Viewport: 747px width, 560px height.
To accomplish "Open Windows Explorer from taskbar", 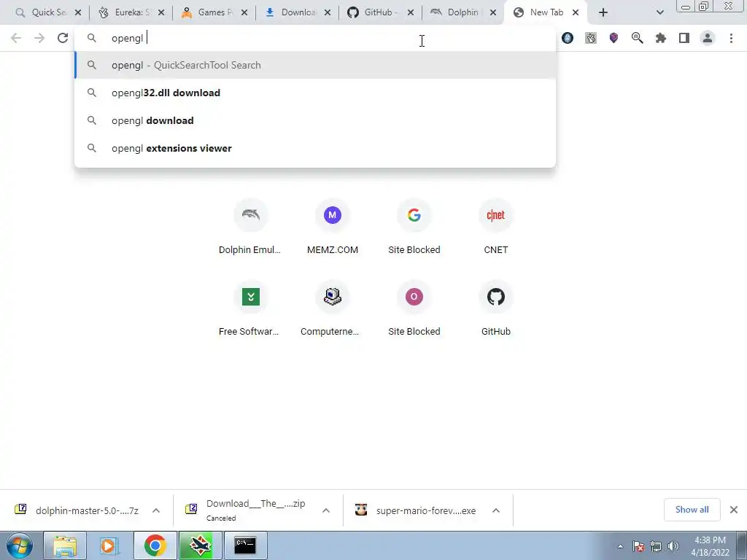I will coord(65,545).
